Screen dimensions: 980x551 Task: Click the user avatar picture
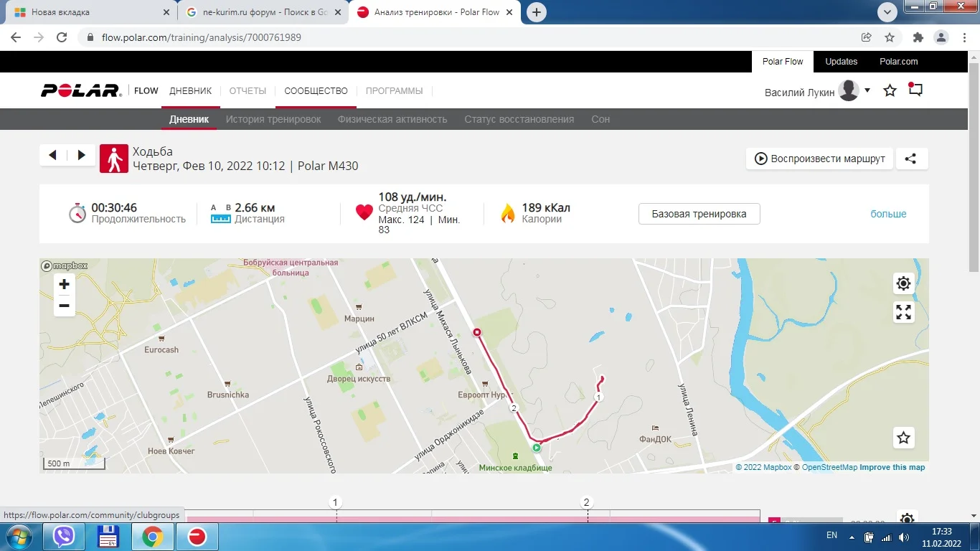pos(849,90)
